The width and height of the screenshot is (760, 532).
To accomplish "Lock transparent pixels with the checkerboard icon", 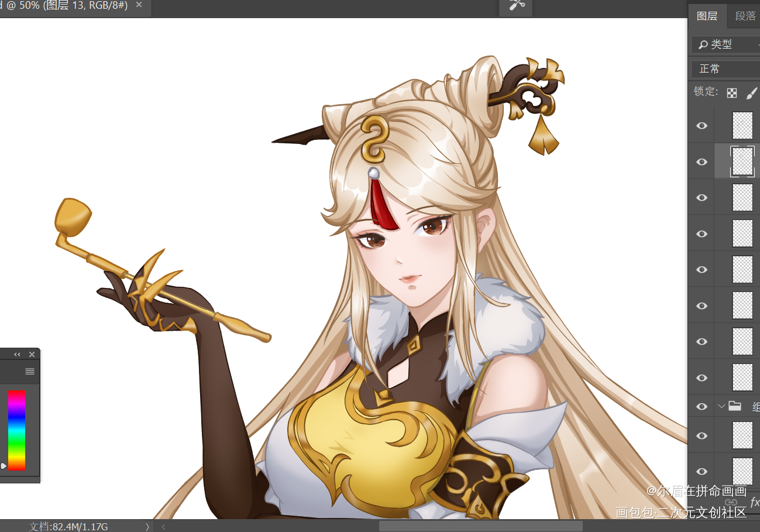I will (731, 92).
